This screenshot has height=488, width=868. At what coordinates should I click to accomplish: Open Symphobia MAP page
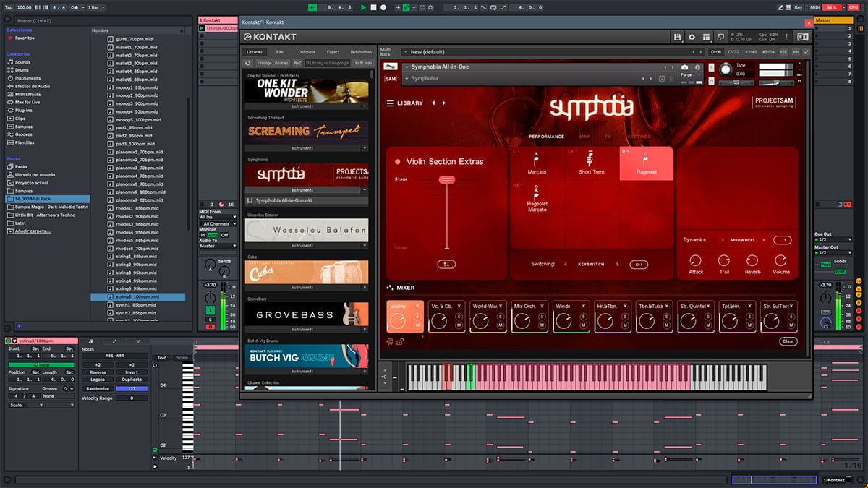[x=585, y=137]
